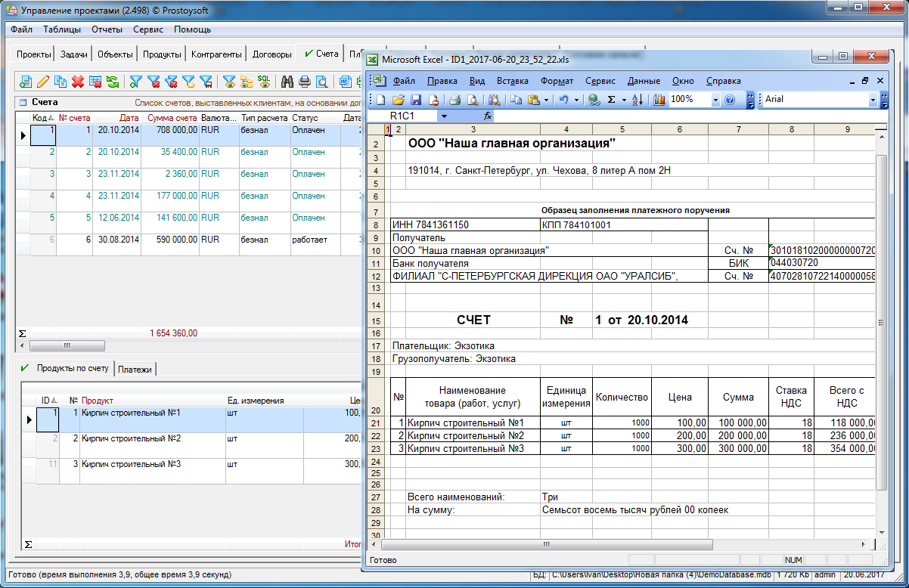Click Excel Copy icon
This screenshot has width=909, height=588.
tap(516, 99)
